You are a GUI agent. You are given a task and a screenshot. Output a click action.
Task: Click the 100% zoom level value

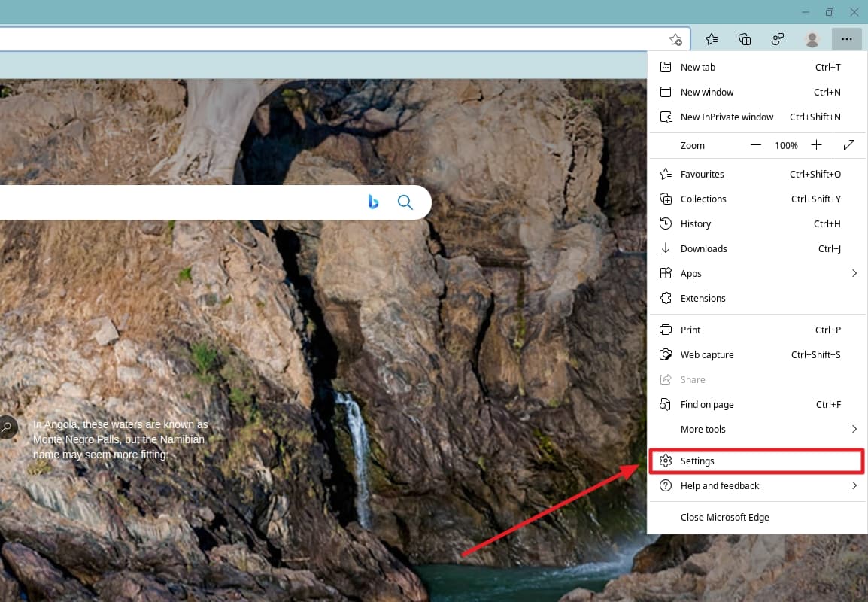point(786,144)
